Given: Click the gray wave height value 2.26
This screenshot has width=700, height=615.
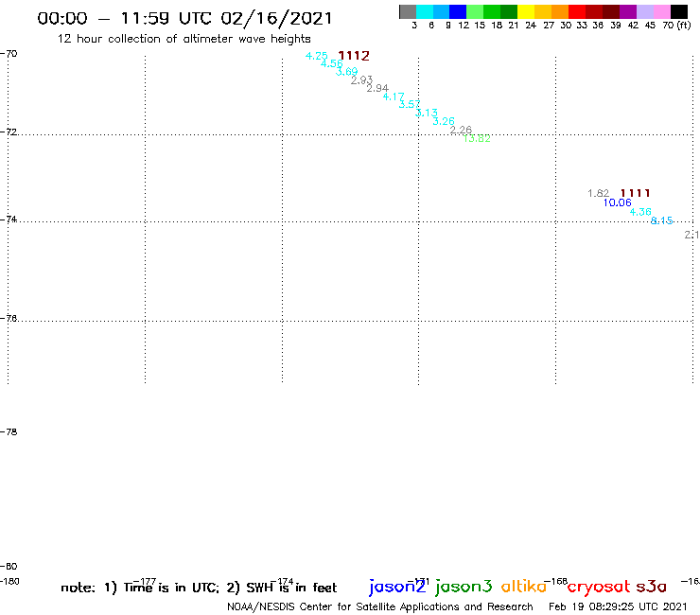Looking at the screenshot, I should pyautogui.click(x=461, y=130).
